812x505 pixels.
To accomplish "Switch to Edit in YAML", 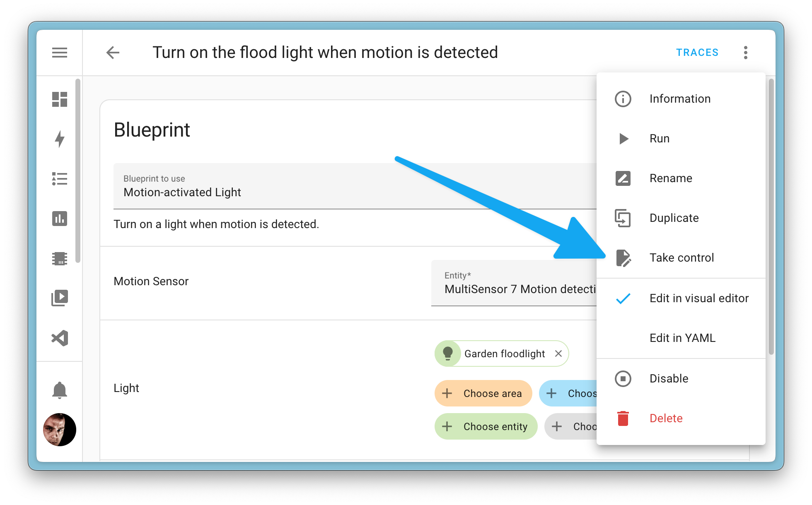I will [x=682, y=338].
